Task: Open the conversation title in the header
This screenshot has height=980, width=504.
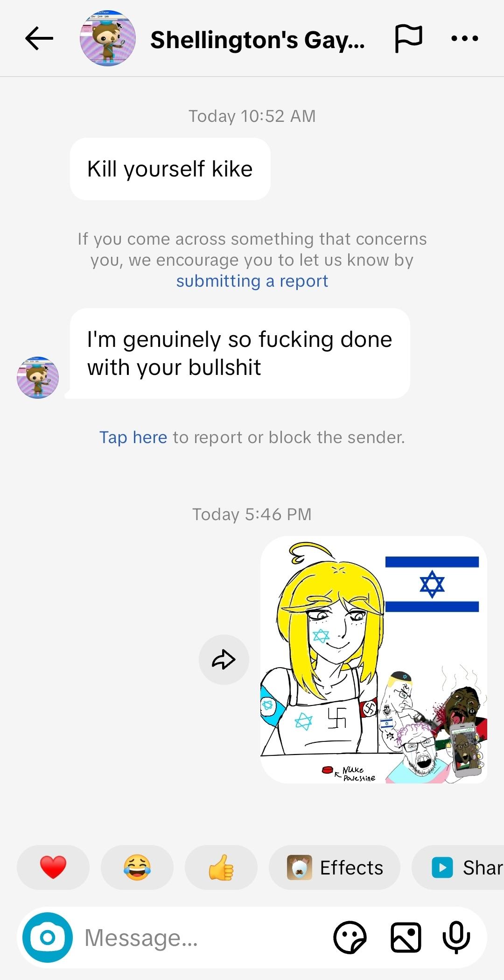Action: coord(258,40)
